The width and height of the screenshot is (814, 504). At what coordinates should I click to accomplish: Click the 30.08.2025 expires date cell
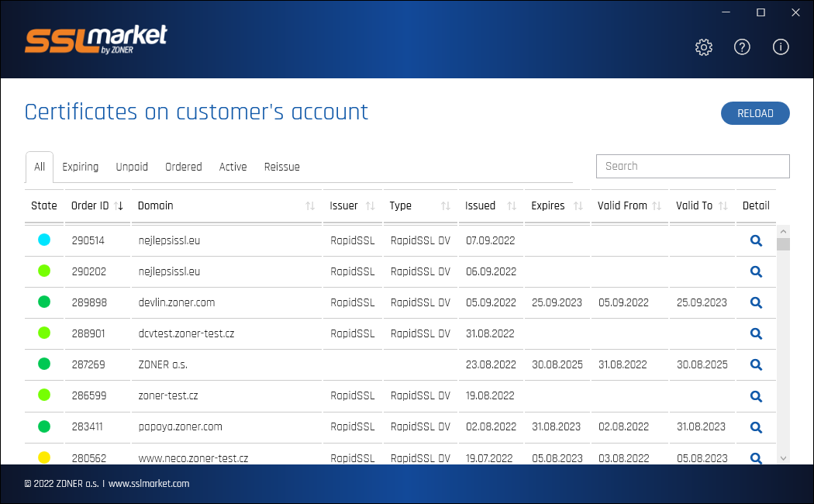557,365
